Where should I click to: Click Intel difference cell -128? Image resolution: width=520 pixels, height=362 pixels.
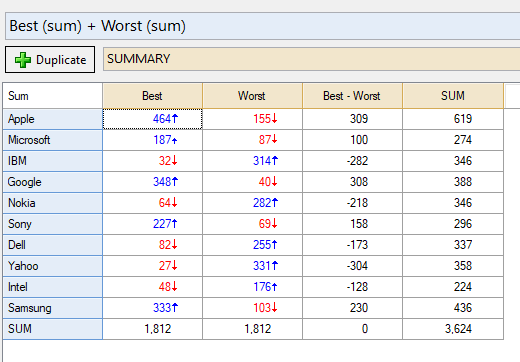point(352,287)
